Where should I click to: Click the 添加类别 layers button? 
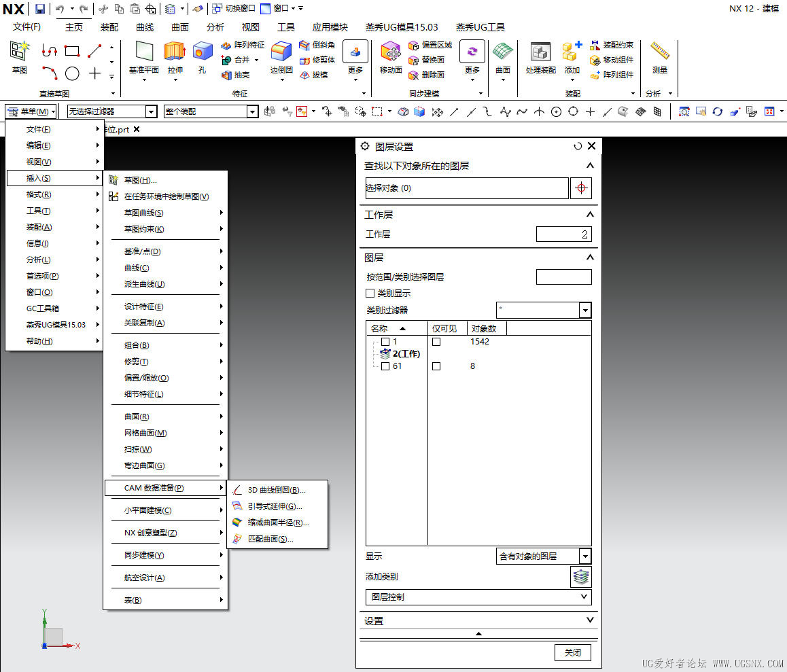(x=581, y=576)
